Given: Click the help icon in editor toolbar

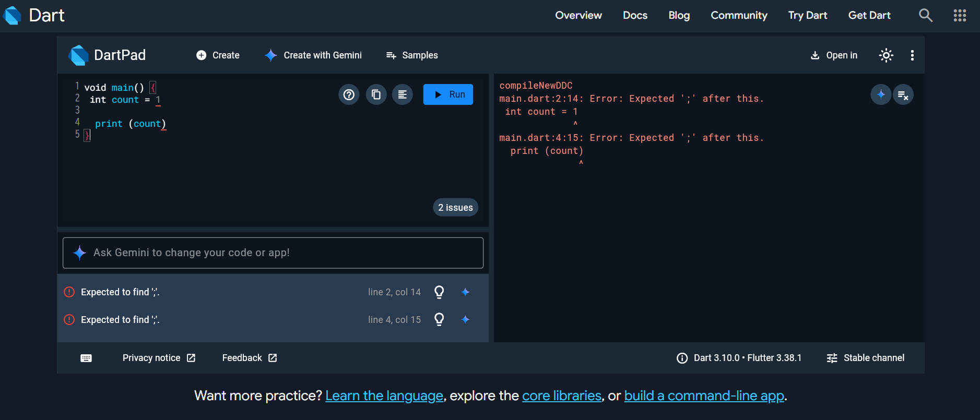Looking at the screenshot, I should tap(349, 94).
